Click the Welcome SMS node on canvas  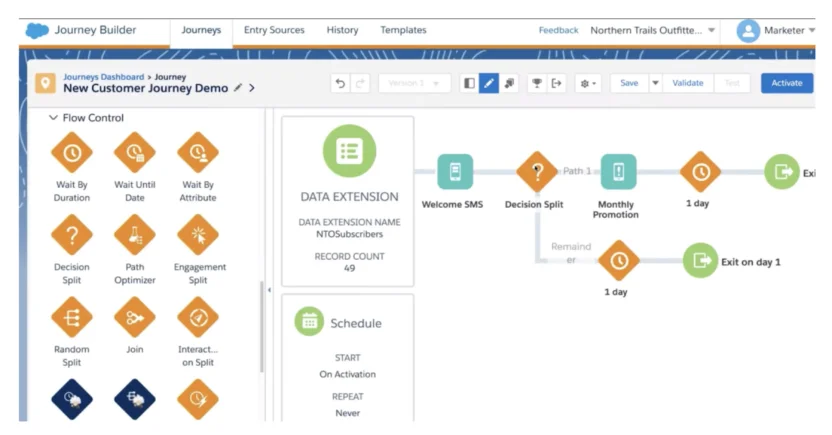point(455,172)
